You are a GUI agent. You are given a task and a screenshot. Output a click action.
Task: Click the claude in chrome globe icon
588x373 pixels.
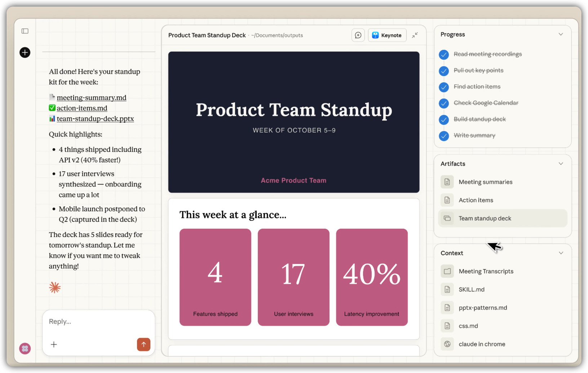447,344
